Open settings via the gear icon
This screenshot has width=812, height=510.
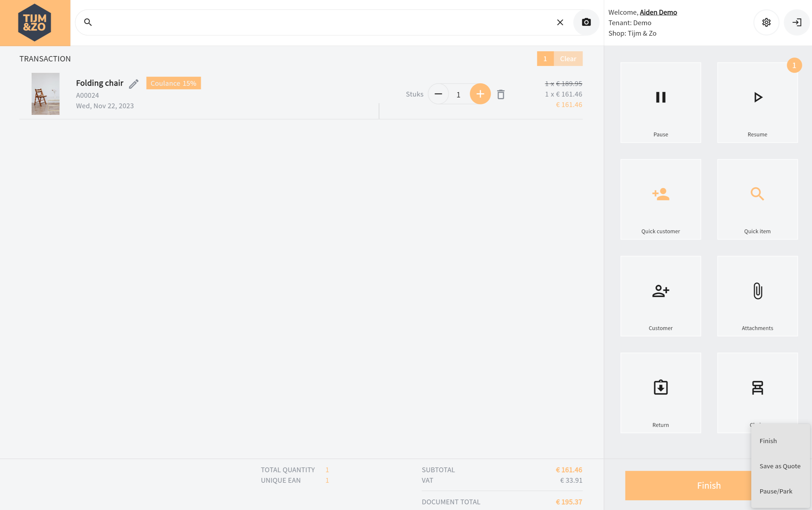766,22
